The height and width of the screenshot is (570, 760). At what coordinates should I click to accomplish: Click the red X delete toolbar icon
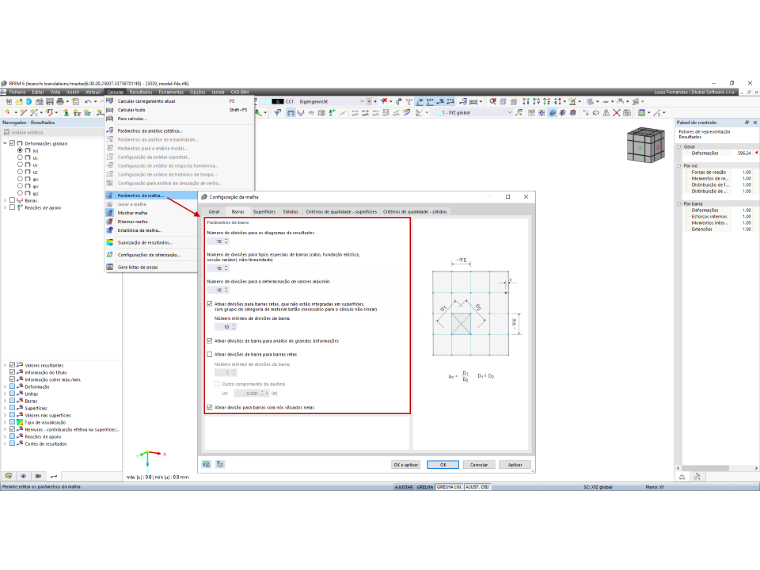click(617, 112)
